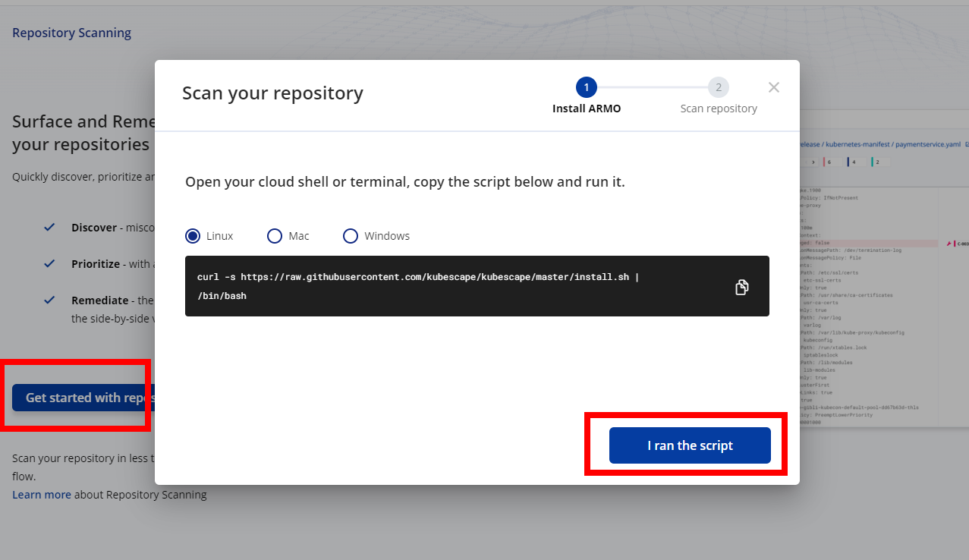Select step 2 Scan repository
The image size is (969, 560).
(x=719, y=96)
